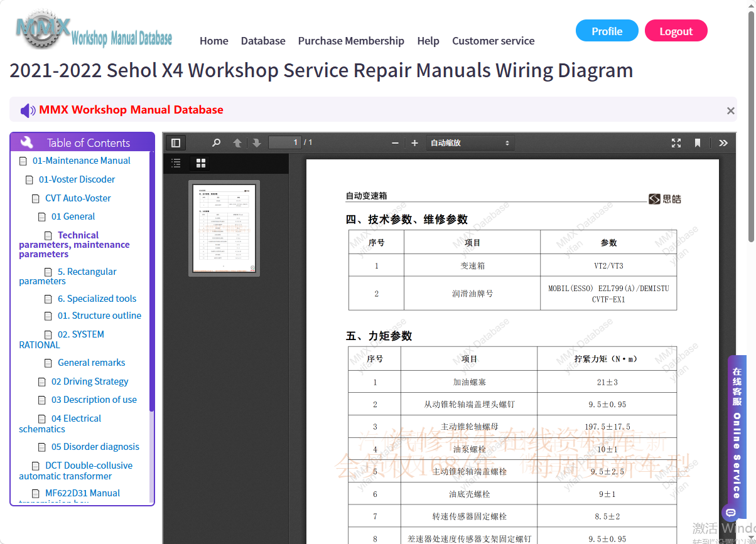Open the Database menu
Image resolution: width=756 pixels, height=544 pixels.
263,41
